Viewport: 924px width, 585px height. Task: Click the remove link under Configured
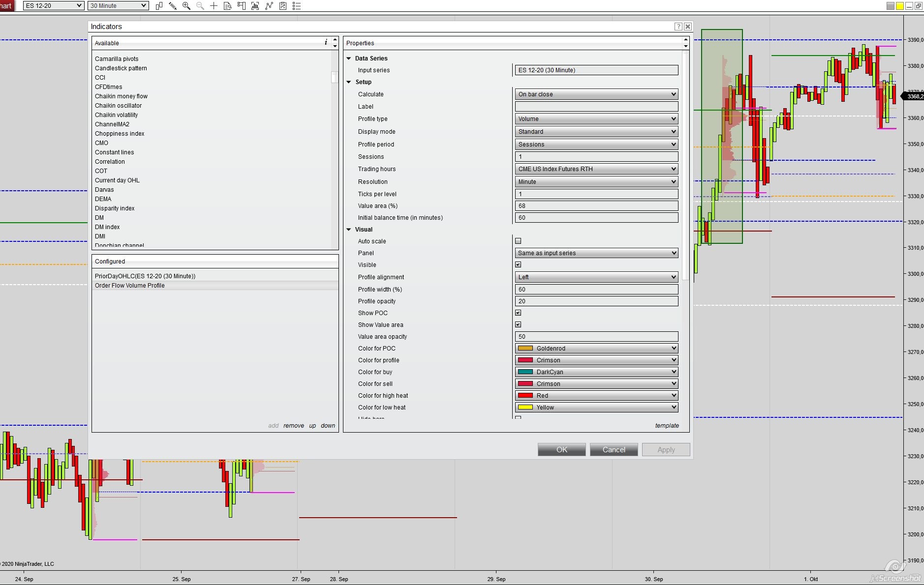[x=293, y=426]
